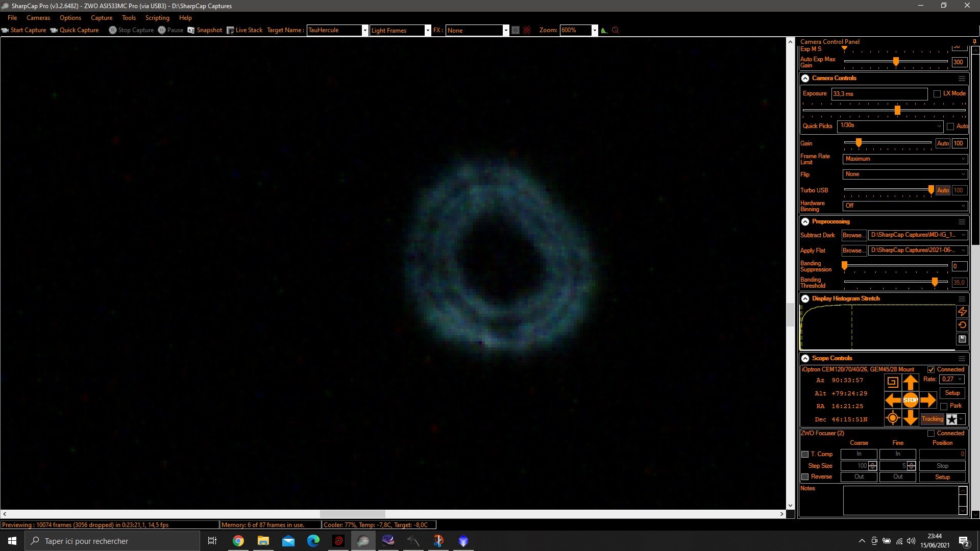Adjust the Gain slider handle
Screen dimensions: 980x551
[859, 143]
